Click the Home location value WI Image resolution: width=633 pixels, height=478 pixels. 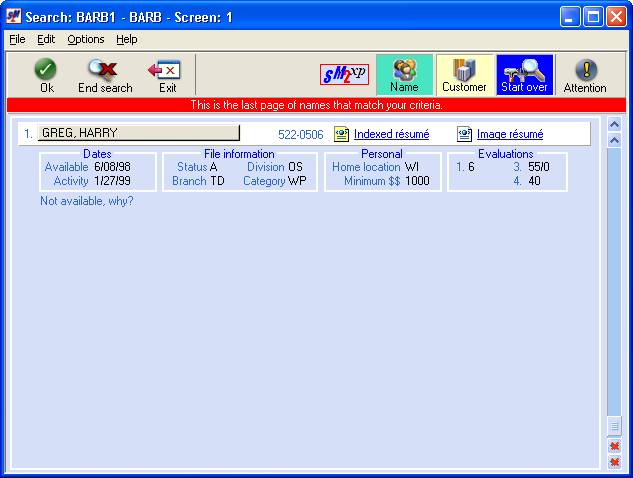(412, 167)
